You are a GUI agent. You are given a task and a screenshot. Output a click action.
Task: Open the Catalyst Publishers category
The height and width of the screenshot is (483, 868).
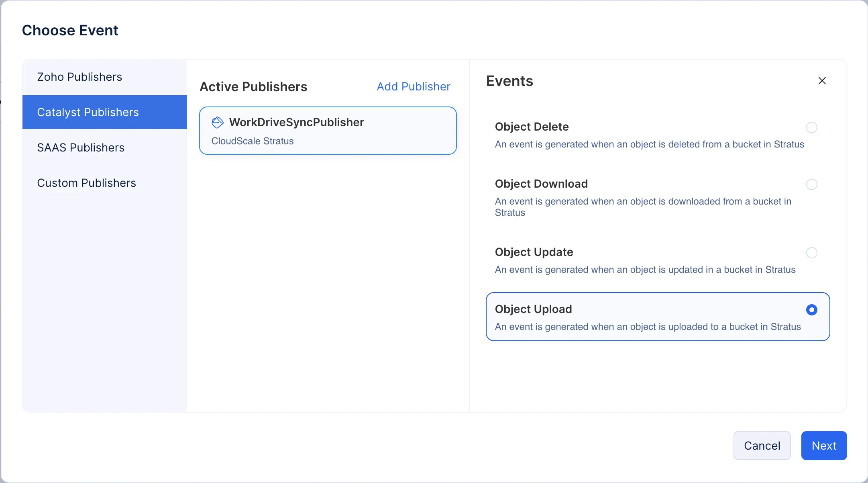88,112
